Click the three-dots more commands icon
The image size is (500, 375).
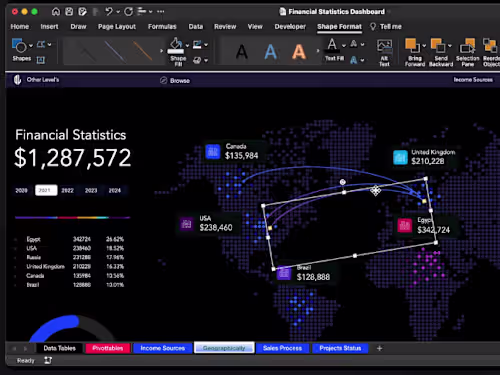[161, 12]
